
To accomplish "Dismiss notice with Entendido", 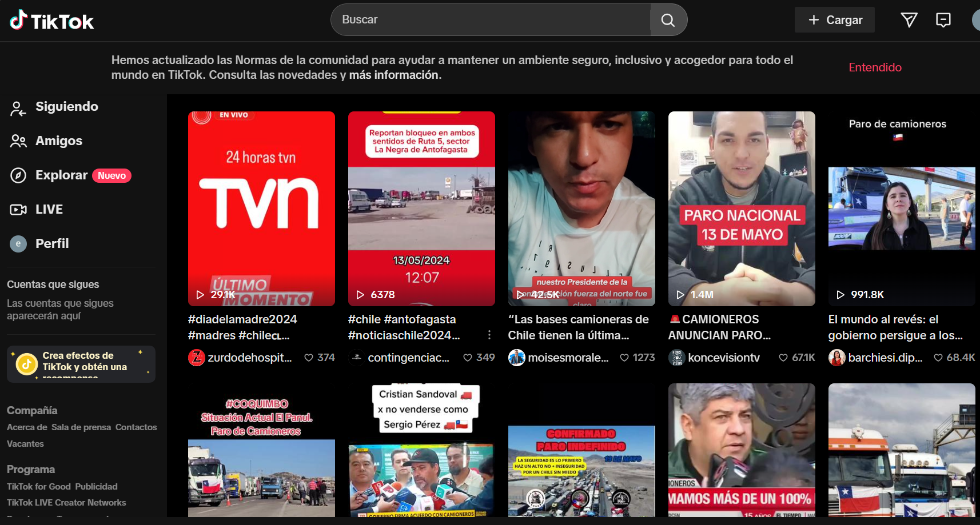I will coord(875,67).
